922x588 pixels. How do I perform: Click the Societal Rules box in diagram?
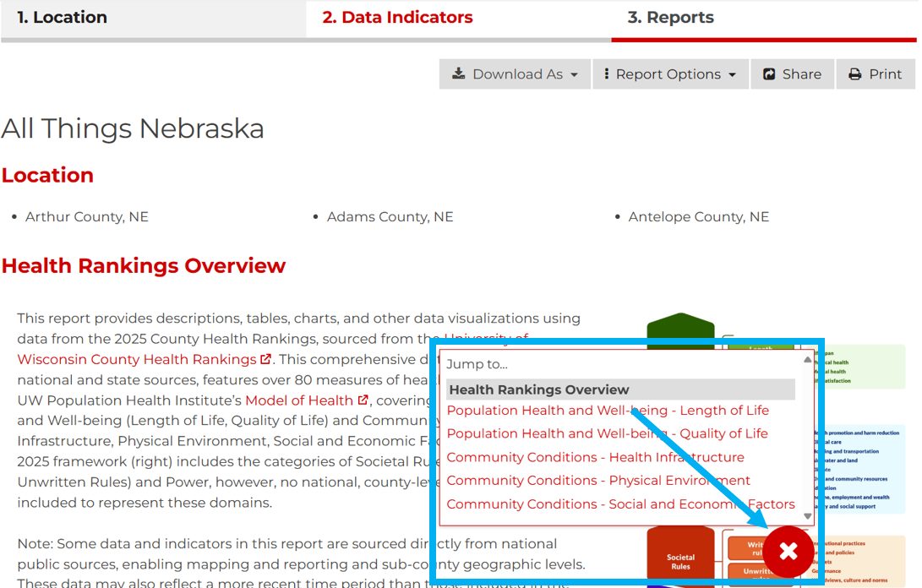click(x=680, y=557)
